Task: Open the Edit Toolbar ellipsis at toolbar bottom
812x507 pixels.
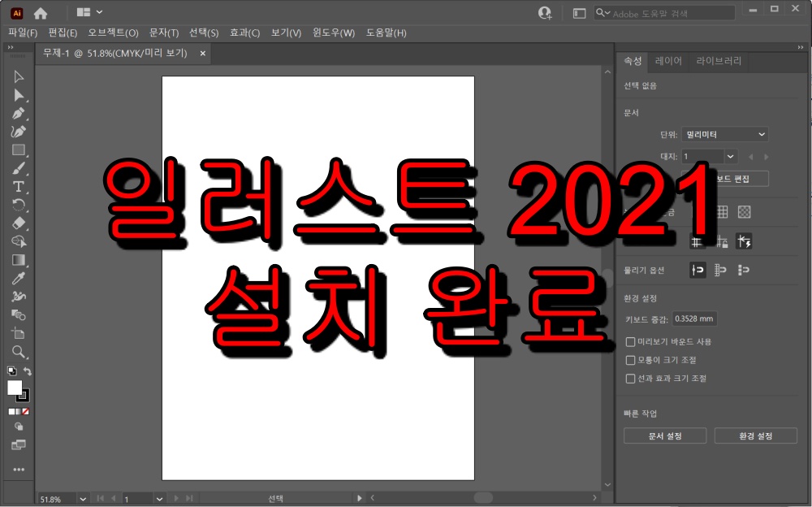Action: point(18,470)
